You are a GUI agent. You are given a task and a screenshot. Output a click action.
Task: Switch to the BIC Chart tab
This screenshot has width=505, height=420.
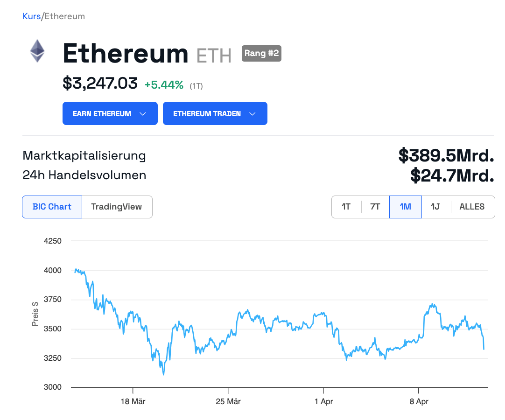coord(52,207)
